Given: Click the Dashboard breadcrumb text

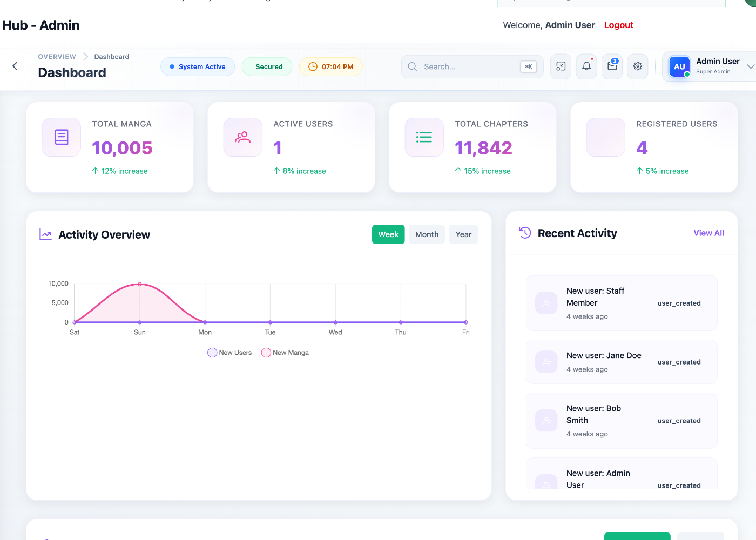Looking at the screenshot, I should (x=112, y=57).
